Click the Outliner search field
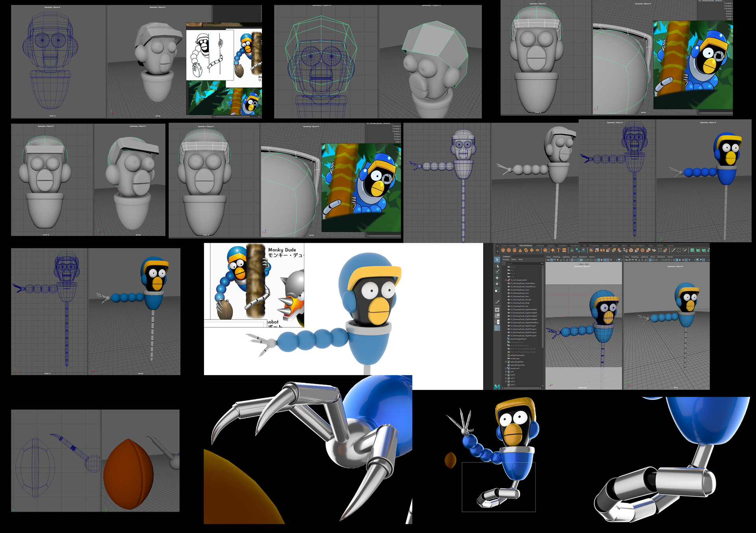Image resolution: width=756 pixels, height=533 pixels. tap(520, 264)
